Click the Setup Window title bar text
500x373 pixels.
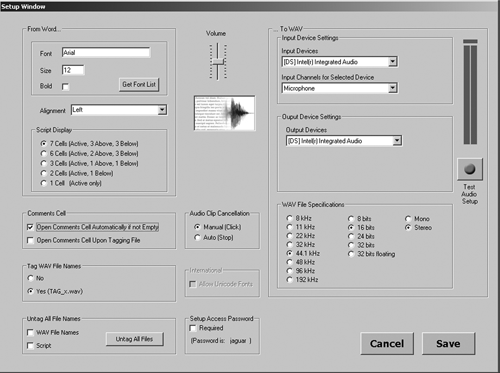point(23,6)
